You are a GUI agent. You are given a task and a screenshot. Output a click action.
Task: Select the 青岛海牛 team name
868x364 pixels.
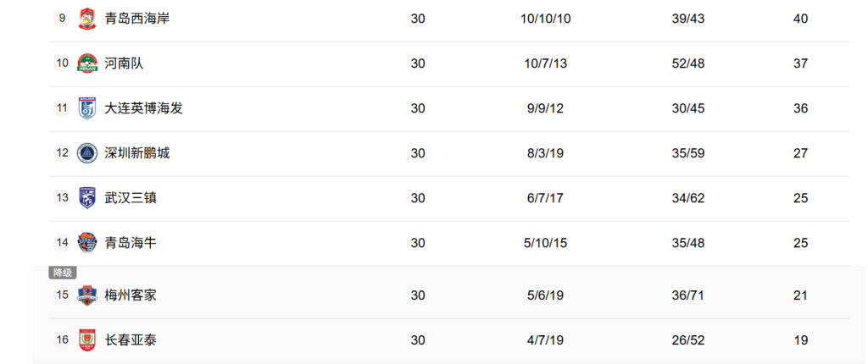pyautogui.click(x=131, y=243)
